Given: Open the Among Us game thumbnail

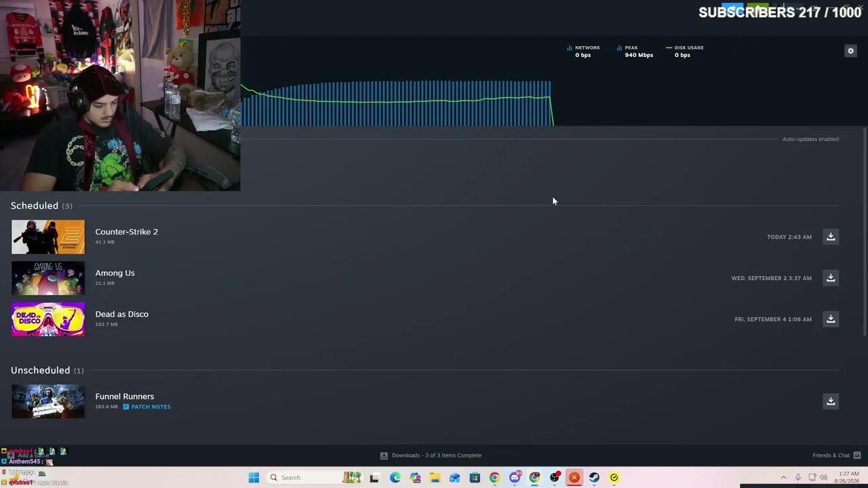Looking at the screenshot, I should pos(48,278).
